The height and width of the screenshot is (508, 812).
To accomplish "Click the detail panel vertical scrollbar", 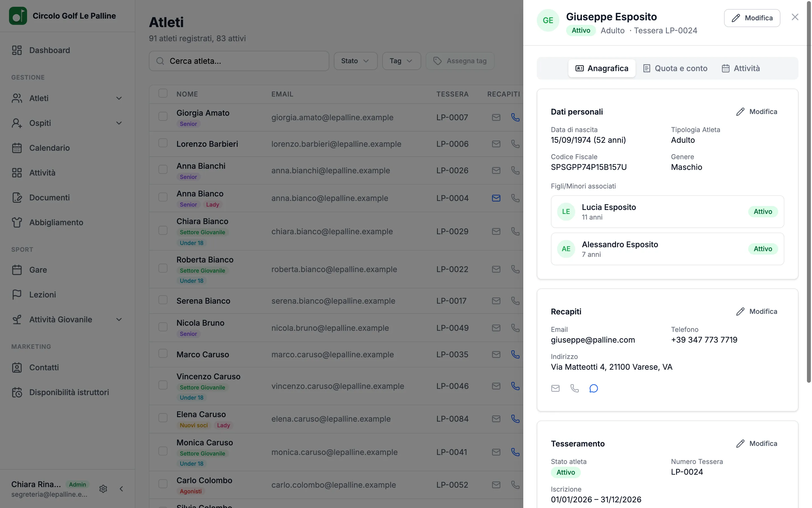I will [x=809, y=192].
